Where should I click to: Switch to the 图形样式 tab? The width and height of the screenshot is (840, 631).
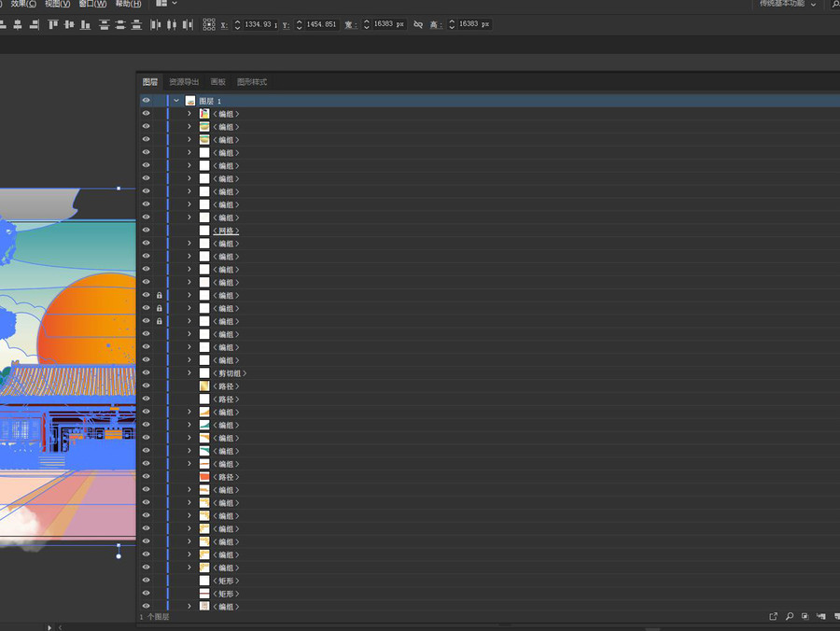tap(252, 82)
